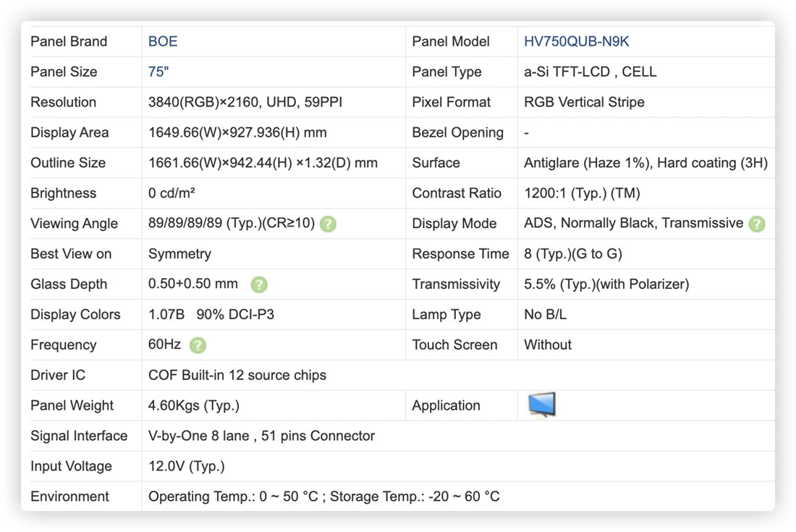
Task: Select the resolution value 3840(RGB)×2160, UHD, 59PPI
Action: (x=245, y=102)
